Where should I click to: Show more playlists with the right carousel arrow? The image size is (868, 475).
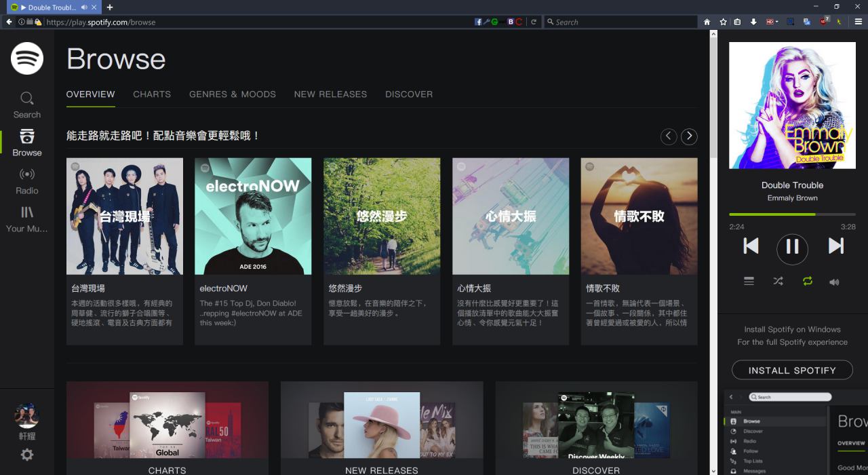(x=689, y=136)
